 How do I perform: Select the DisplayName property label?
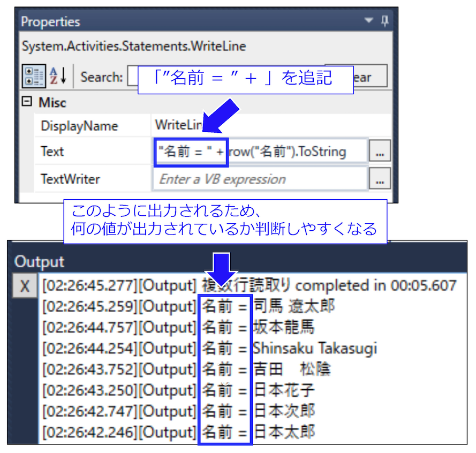click(80, 126)
